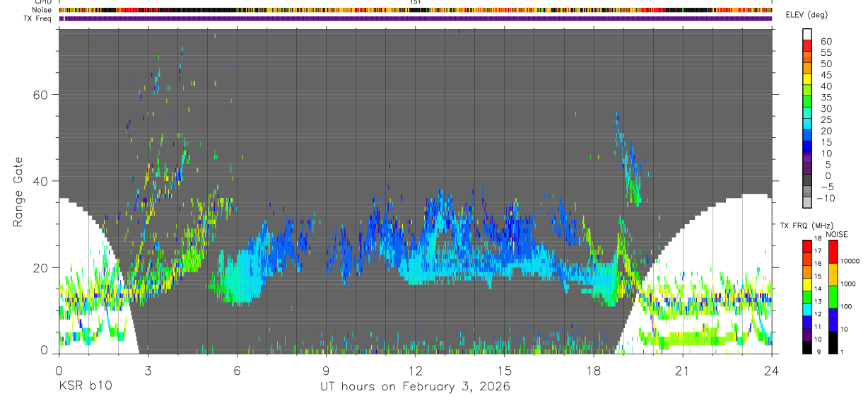Click the purple TX Freq strip above the plot
This screenshot has height=401, width=868.
(416, 18)
